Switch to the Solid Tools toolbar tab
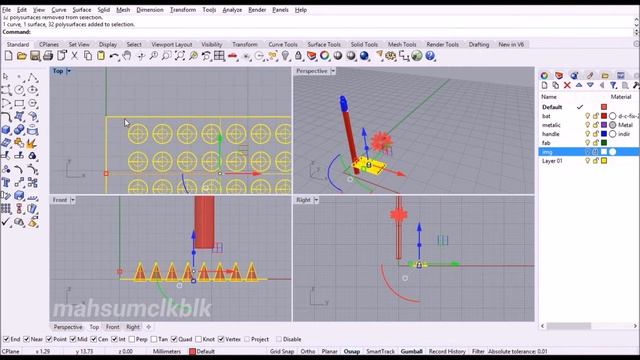The height and width of the screenshot is (360, 640). coord(364,44)
